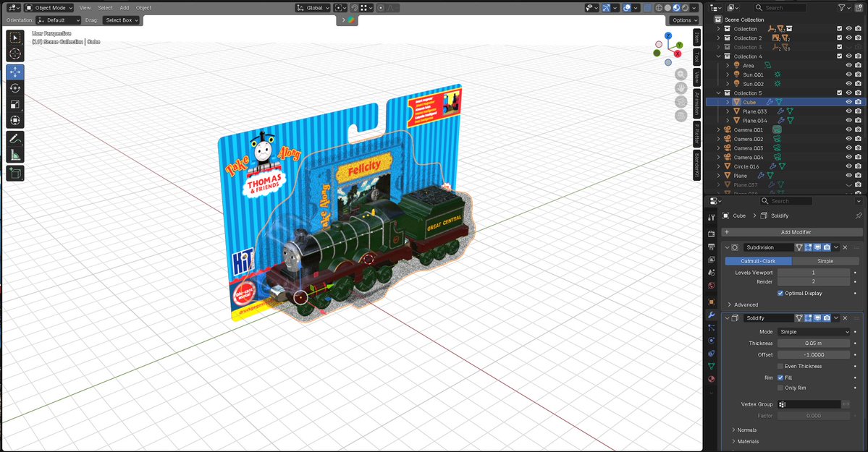Open the Particles properties tab icon

click(712, 328)
